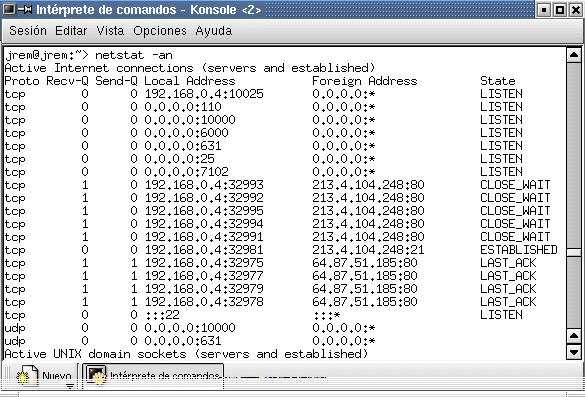Click local address 0.0.0.0:6000
The width and height of the screenshot is (585, 397).
tap(187, 133)
